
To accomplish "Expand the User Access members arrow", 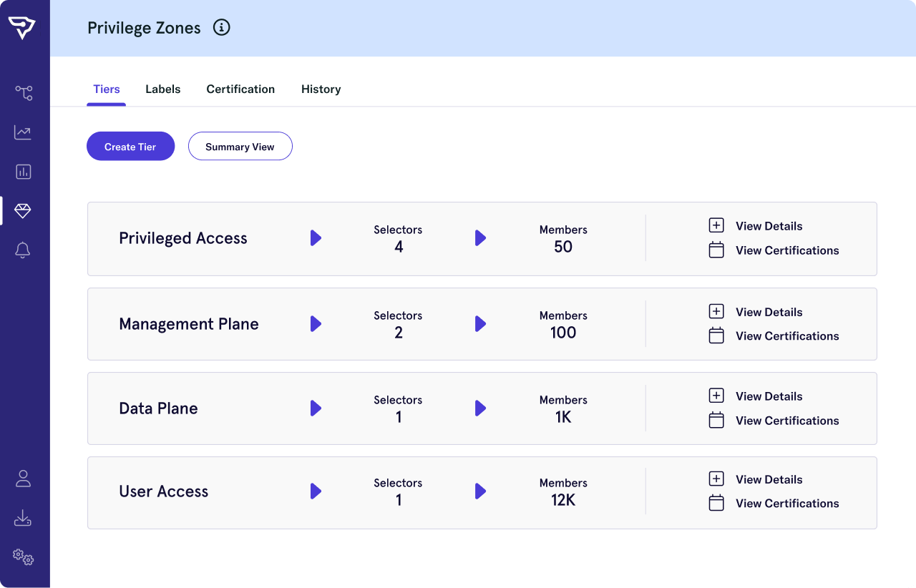I will pos(480,491).
